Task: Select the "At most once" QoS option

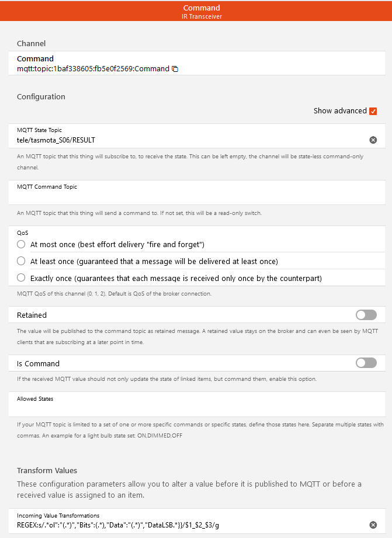Action: tap(22, 244)
